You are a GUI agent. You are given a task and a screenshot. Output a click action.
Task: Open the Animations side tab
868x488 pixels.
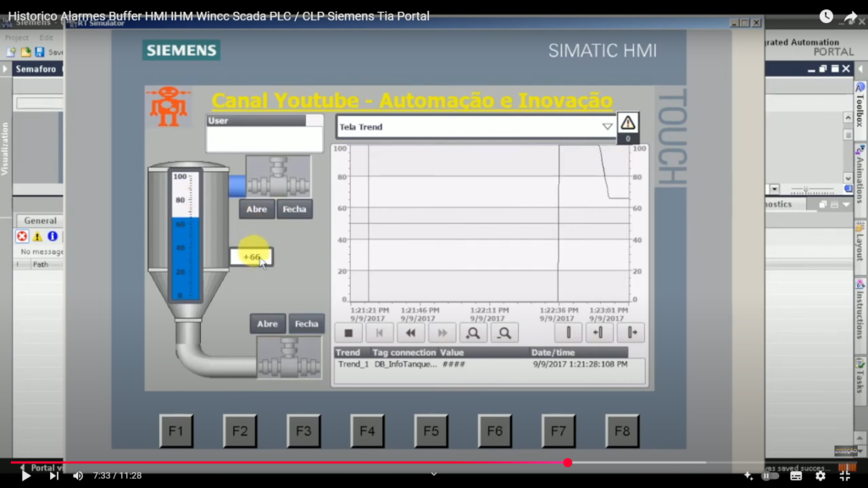860,176
